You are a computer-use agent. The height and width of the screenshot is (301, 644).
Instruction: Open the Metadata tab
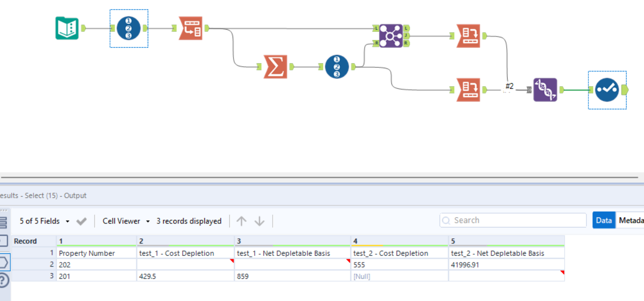point(631,220)
